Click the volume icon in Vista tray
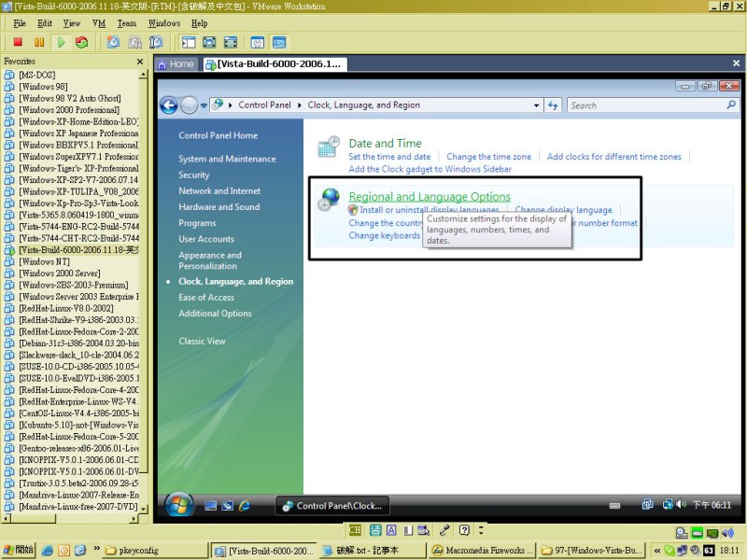This screenshot has height=560, width=747. click(x=682, y=504)
